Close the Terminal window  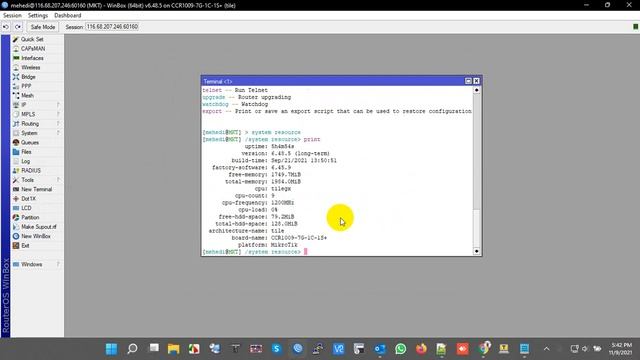pyautogui.click(x=476, y=81)
